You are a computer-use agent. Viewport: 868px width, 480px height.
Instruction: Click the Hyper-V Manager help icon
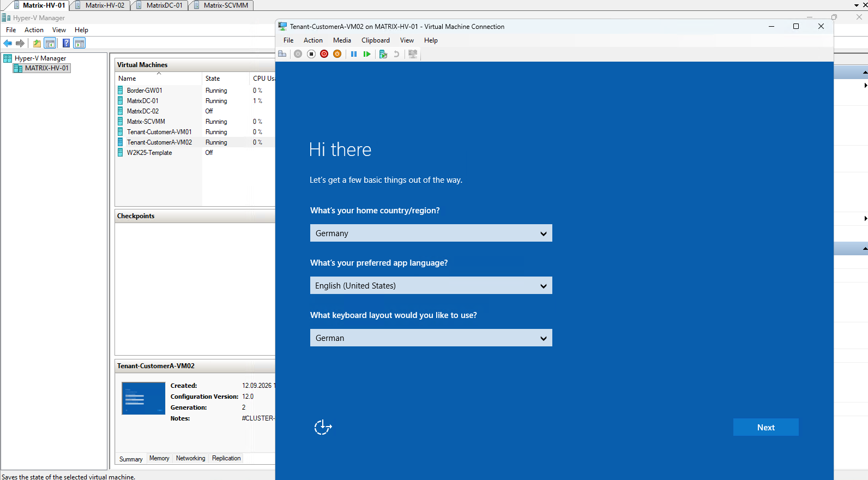click(66, 43)
